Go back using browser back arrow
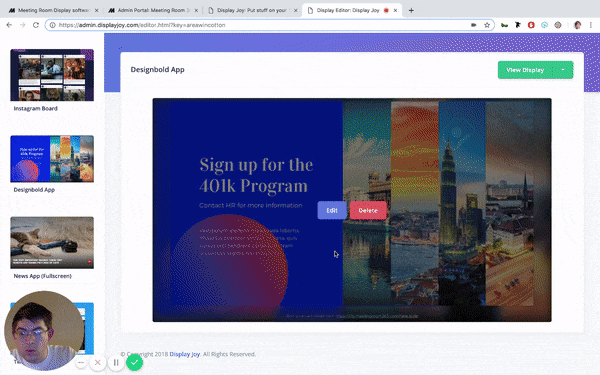The height and width of the screenshot is (375, 600). [9, 25]
